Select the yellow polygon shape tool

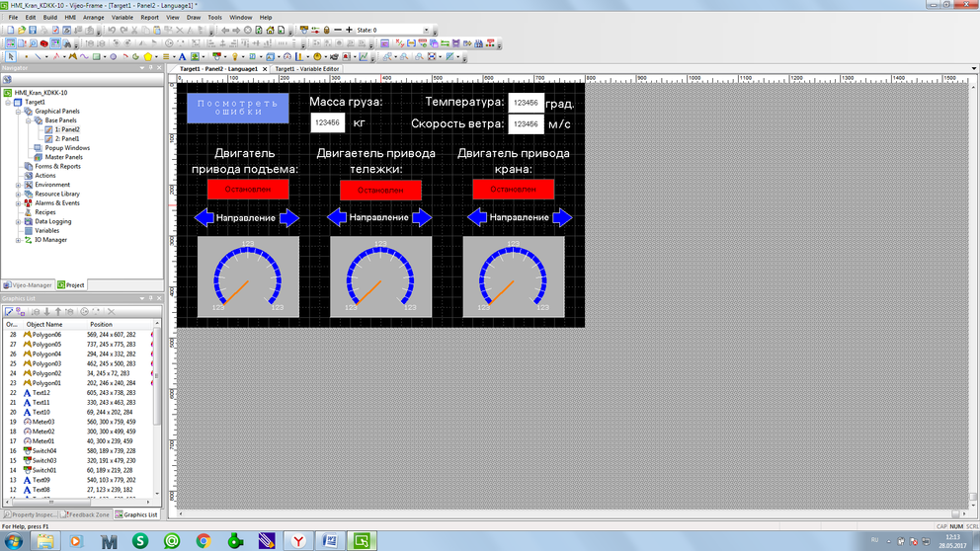pyautogui.click(x=147, y=57)
